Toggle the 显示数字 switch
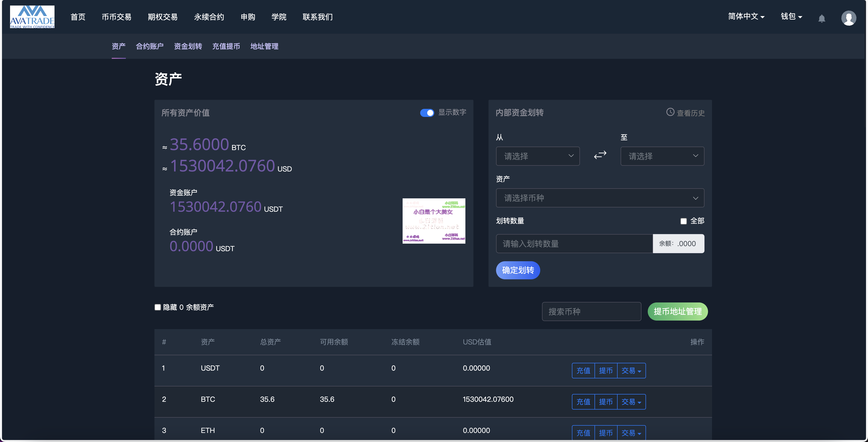This screenshot has width=868, height=442. pos(427,113)
